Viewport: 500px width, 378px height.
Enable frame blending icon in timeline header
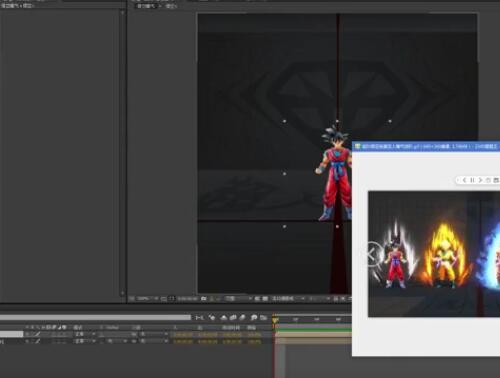pos(233,318)
